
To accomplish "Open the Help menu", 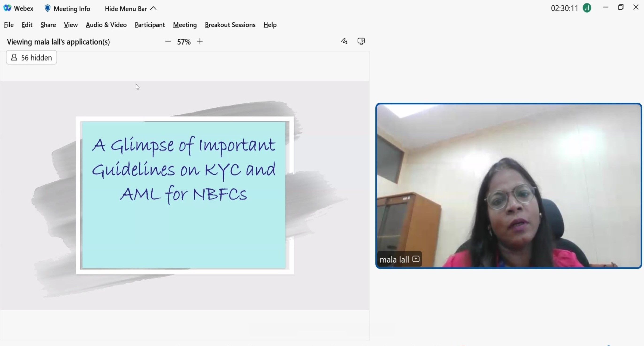I will pos(270,25).
